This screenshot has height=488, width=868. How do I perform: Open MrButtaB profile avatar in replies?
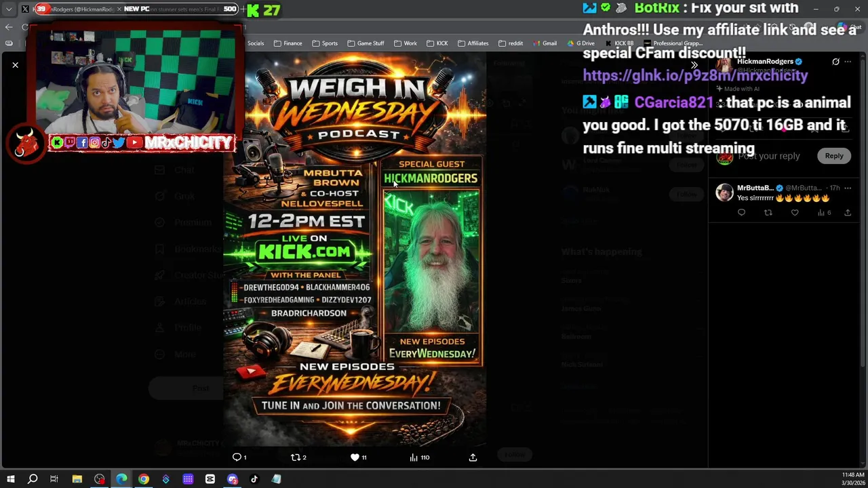point(724,192)
